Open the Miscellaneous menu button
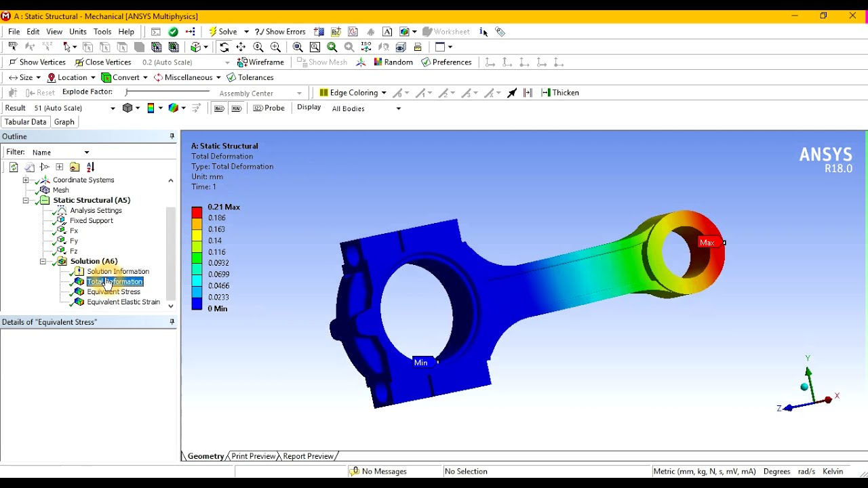Viewport: 868px width, 488px height. pos(188,78)
